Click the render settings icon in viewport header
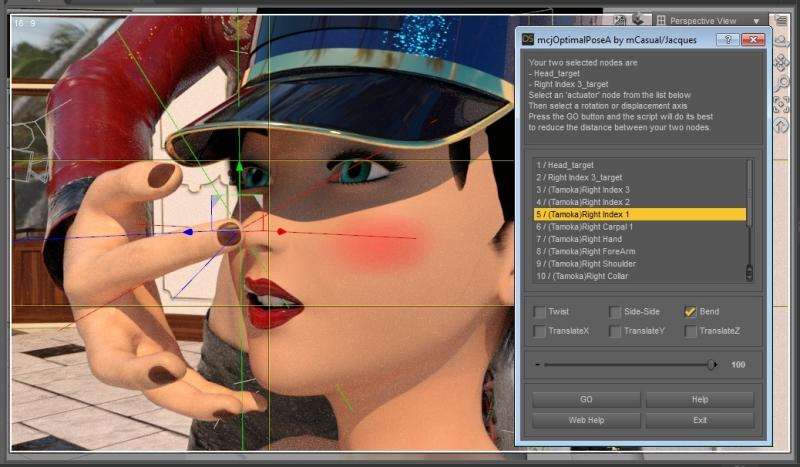This screenshot has width=800, height=467. coord(619,20)
